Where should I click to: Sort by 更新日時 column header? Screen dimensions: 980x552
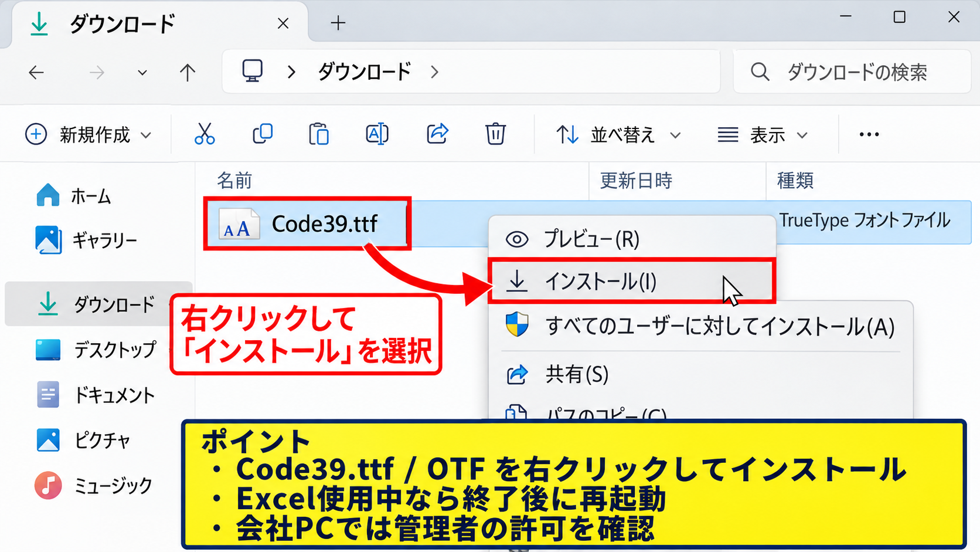[636, 180]
